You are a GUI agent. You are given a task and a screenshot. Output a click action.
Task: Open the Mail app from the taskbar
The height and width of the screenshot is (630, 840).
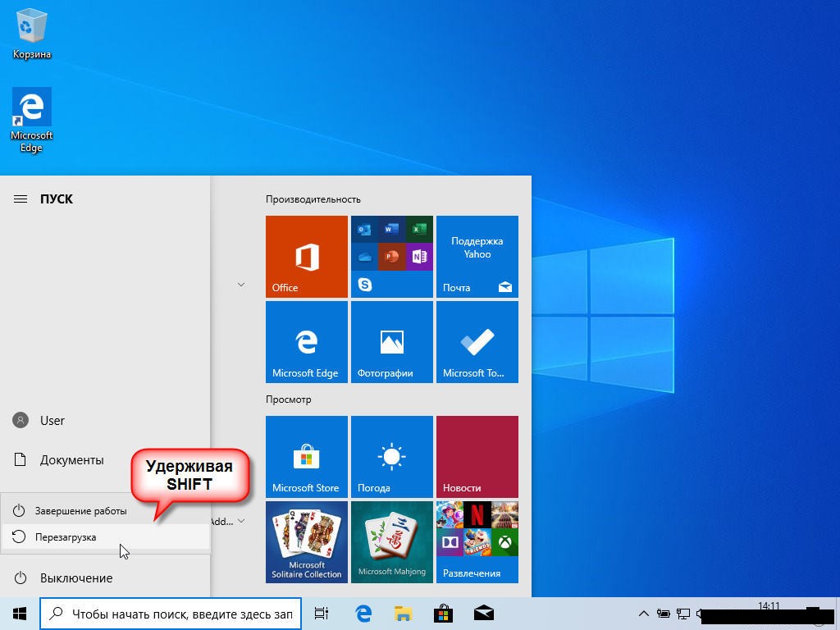click(484, 614)
